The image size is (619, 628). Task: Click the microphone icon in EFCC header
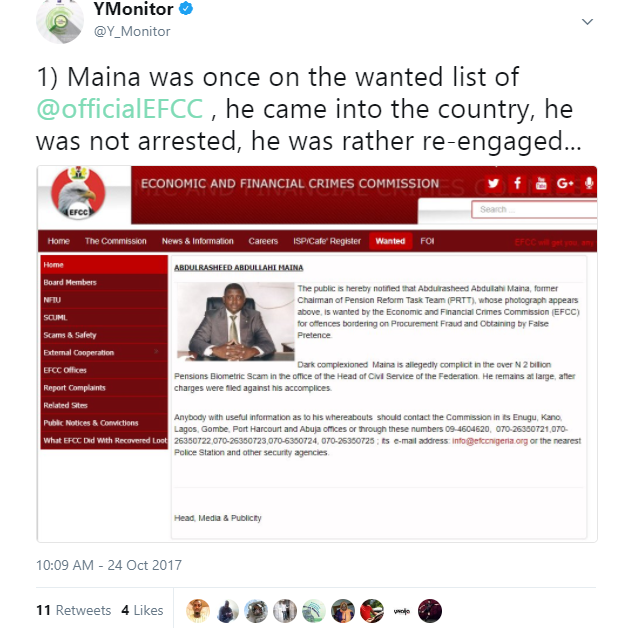(x=589, y=183)
